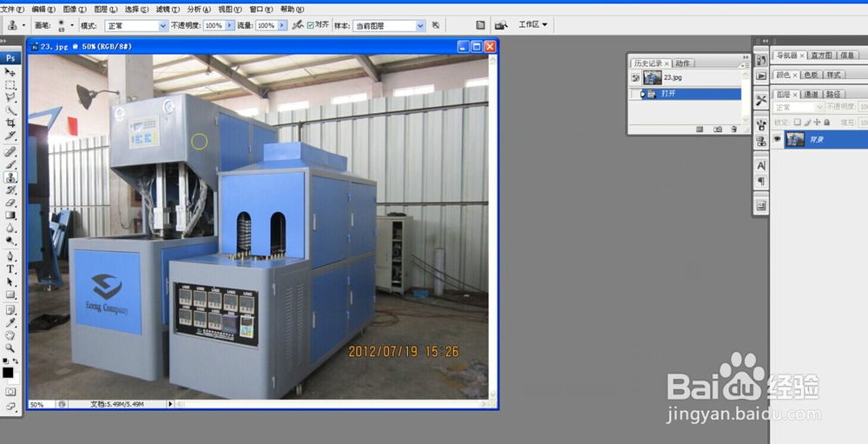Select the Notes tool
The image size is (868, 444).
tap(10, 310)
